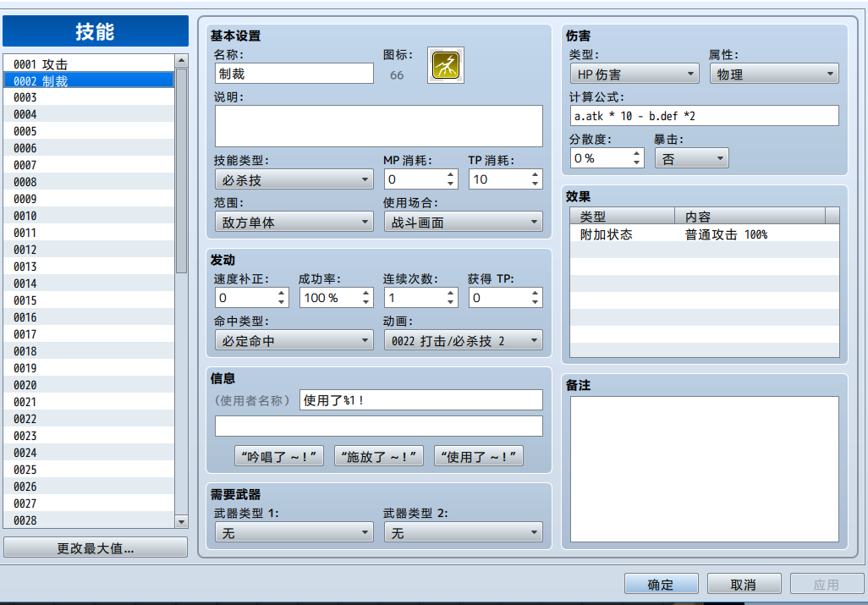Open the 武器类型 2 dropdown
Viewport: 868px width, 605px height.
point(464,532)
